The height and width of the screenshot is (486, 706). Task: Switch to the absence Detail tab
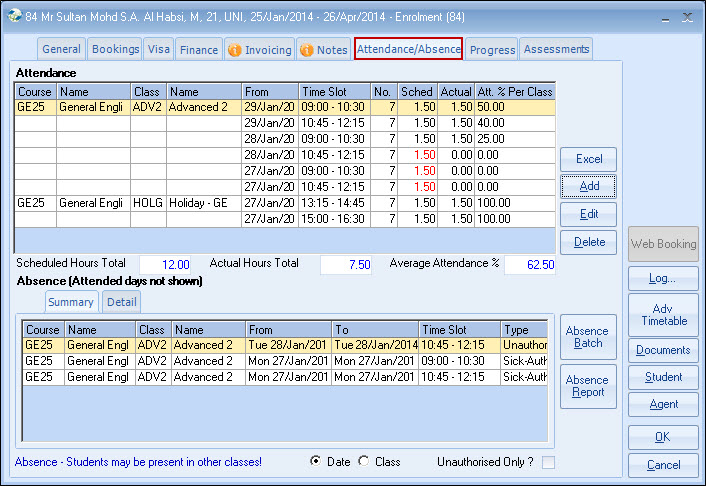122,302
